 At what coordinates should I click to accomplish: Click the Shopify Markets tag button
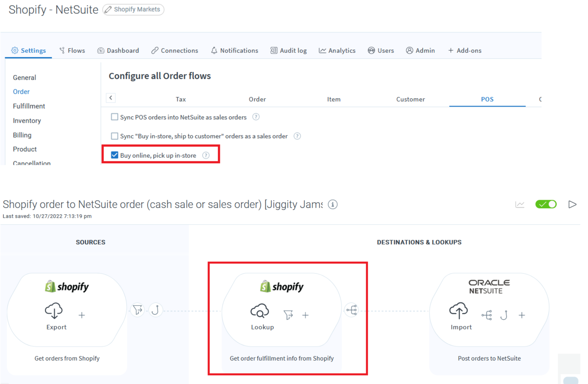[133, 10]
